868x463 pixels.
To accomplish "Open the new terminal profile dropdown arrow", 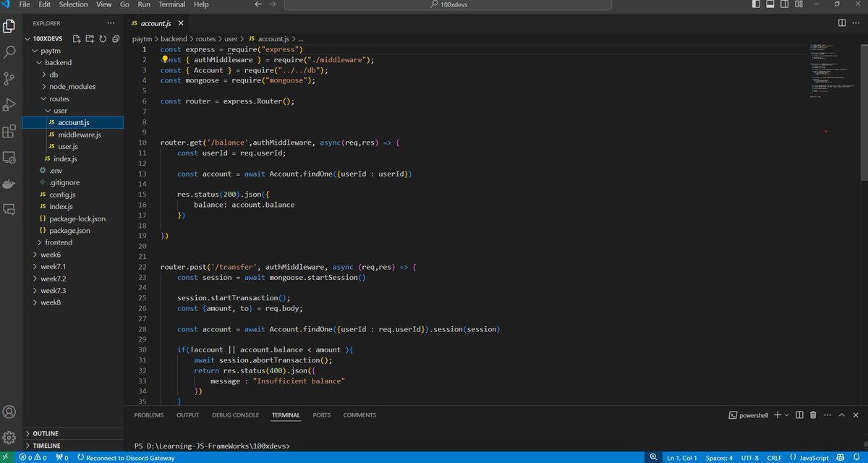I will coord(787,415).
